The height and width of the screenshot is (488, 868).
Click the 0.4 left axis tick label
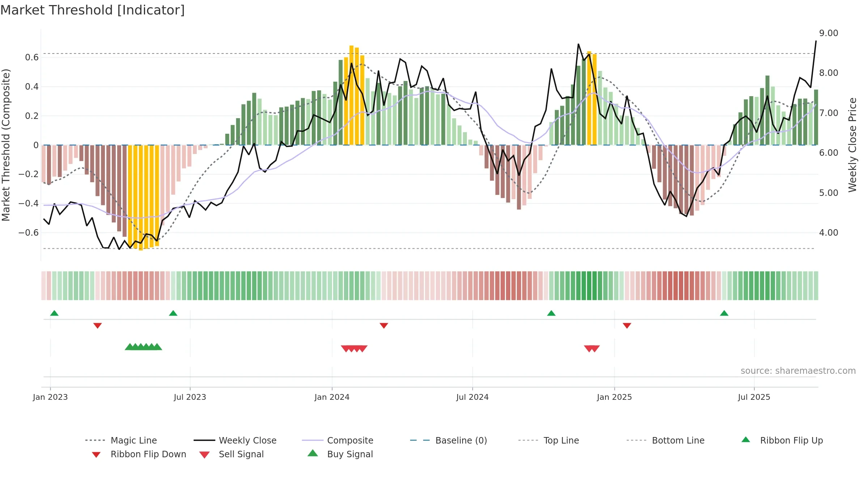32,86
